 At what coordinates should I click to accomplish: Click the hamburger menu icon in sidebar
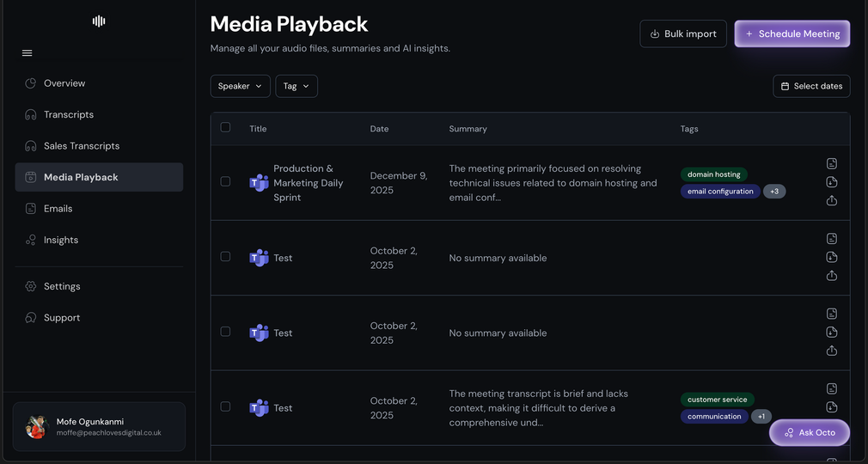click(28, 53)
